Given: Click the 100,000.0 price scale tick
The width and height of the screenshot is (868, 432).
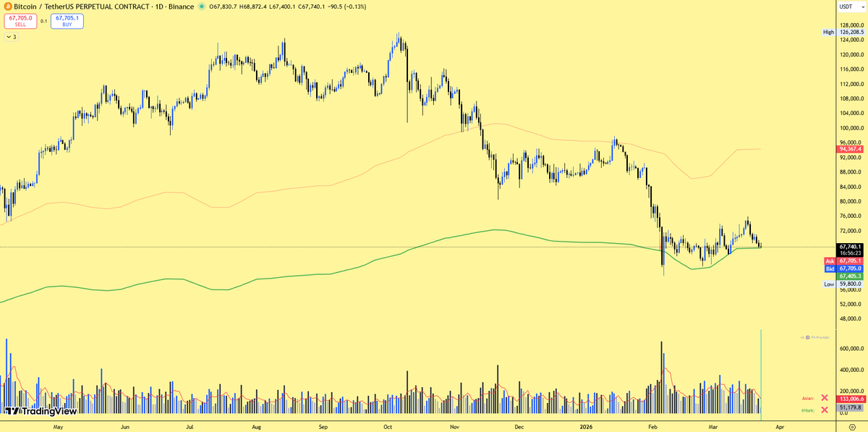Looking at the screenshot, I should [851, 128].
